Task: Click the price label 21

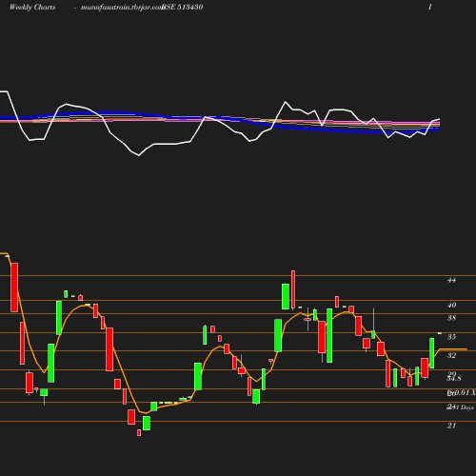Action: point(451,426)
